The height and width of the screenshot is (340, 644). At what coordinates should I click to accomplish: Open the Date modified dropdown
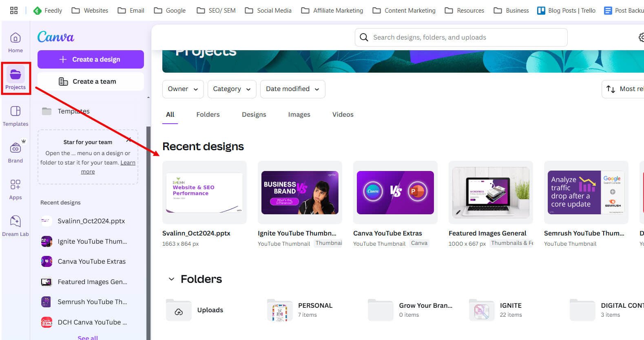pos(292,89)
